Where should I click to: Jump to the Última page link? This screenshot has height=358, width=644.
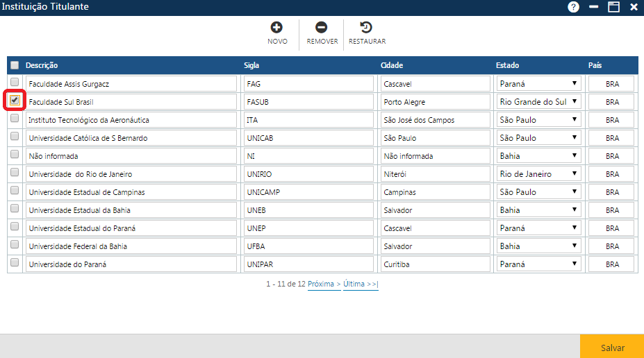[361, 284]
